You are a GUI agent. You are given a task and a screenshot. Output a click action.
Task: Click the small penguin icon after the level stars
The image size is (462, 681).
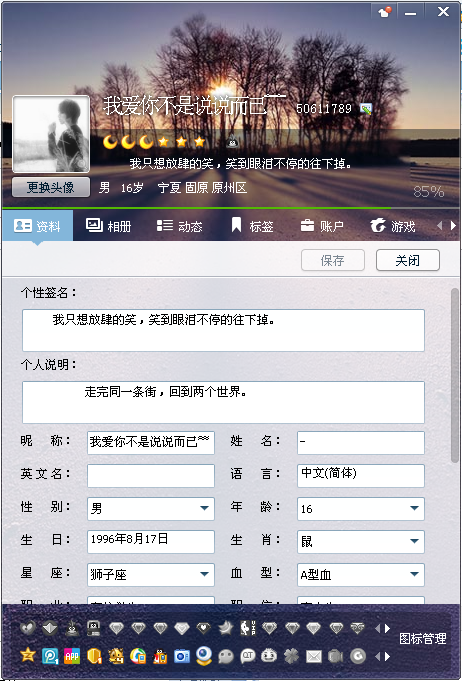point(233,141)
